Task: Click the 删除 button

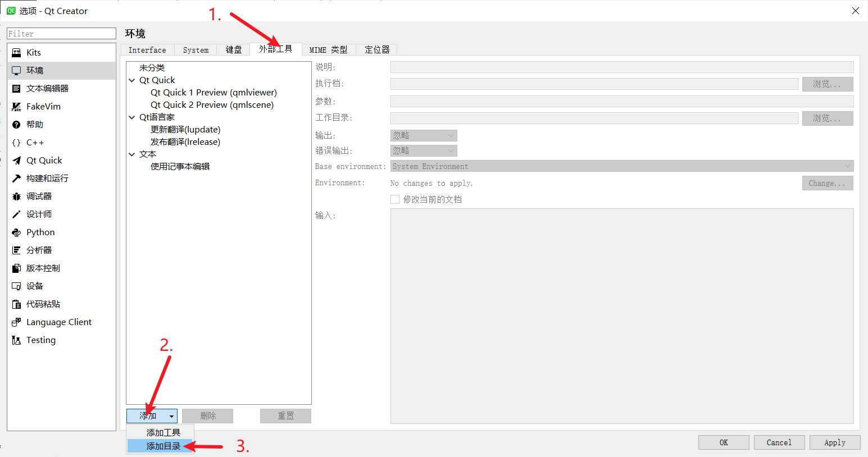Action: 208,415
